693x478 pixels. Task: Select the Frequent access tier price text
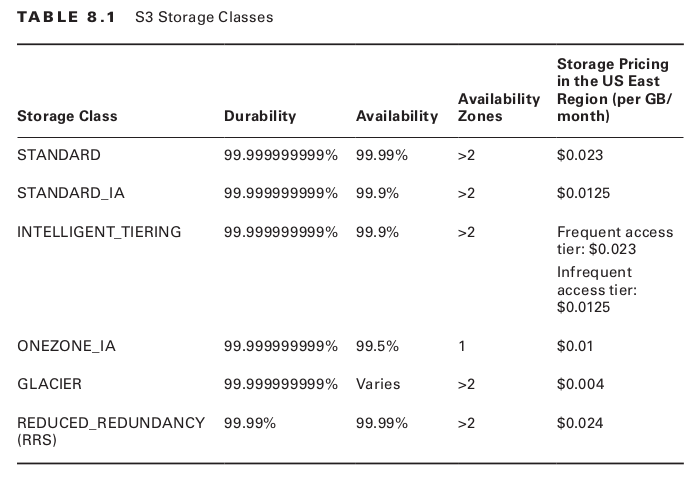pyautogui.click(x=614, y=240)
